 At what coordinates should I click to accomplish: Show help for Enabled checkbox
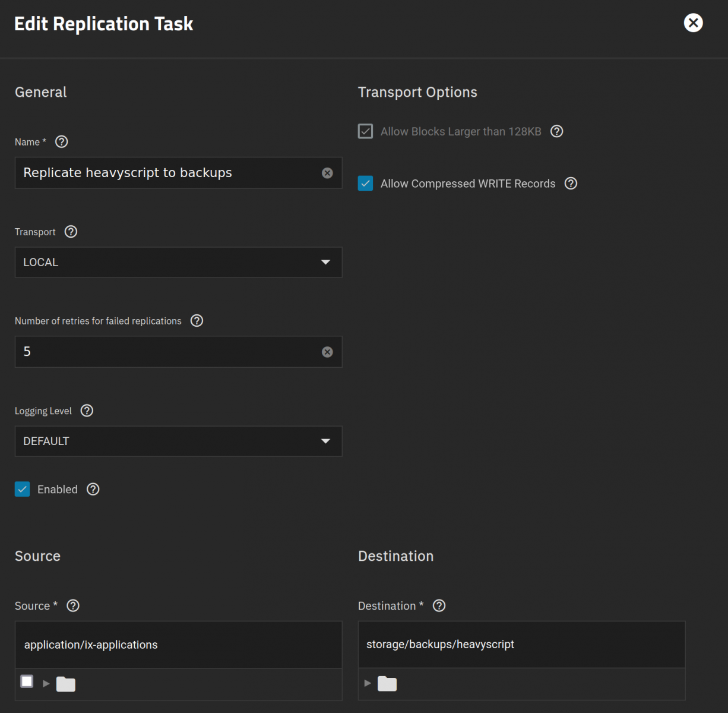(x=93, y=489)
